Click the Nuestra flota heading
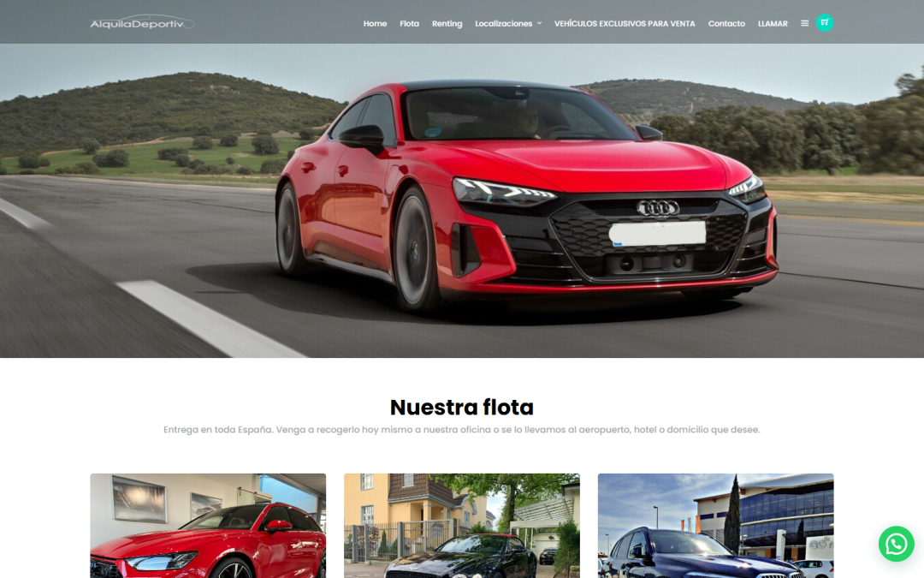 point(462,408)
